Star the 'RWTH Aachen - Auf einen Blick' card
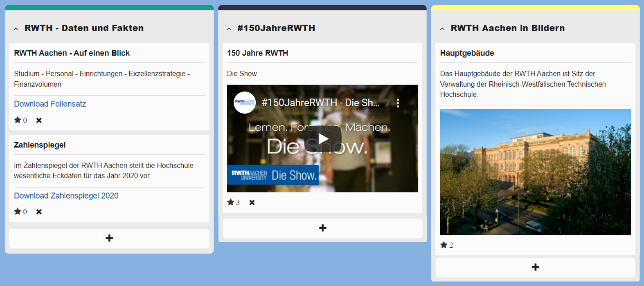The image size is (644, 286). [x=18, y=120]
